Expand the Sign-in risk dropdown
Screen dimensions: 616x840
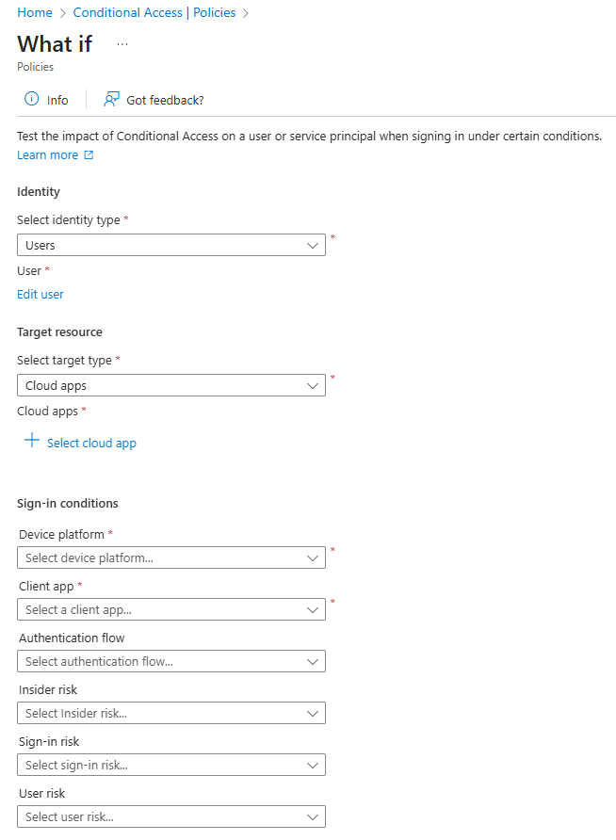coord(171,765)
